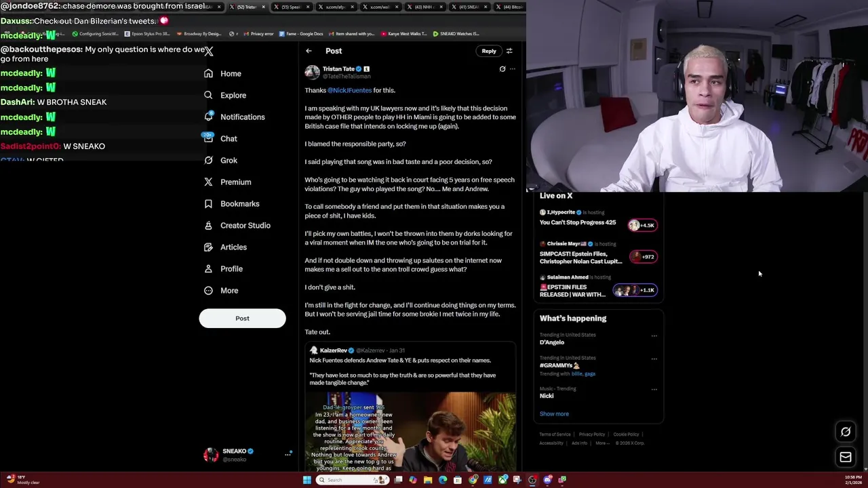Open SNEAKO account switcher three dots
868x488 pixels.
(x=288, y=454)
